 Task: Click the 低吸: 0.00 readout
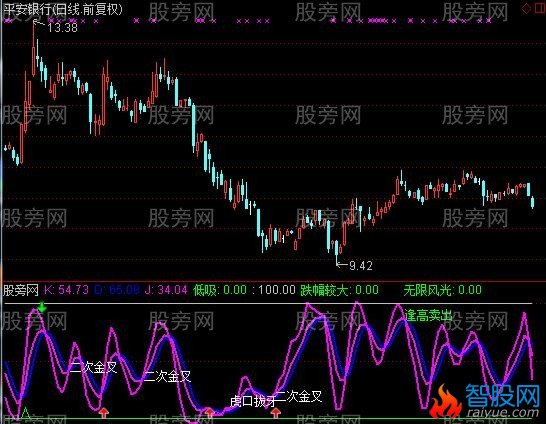(x=220, y=290)
